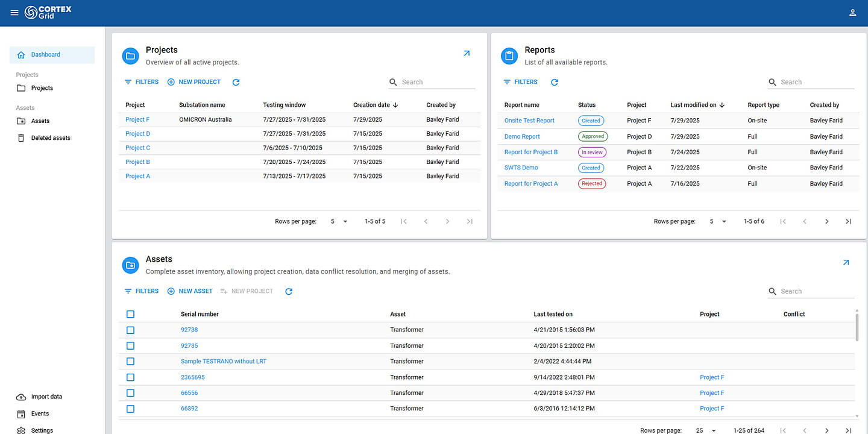Expand Assets panel with arrow icon

point(846,263)
